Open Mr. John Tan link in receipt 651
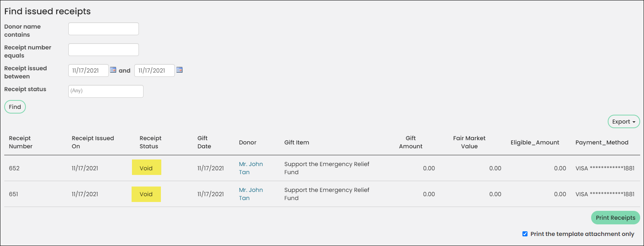 [251, 194]
